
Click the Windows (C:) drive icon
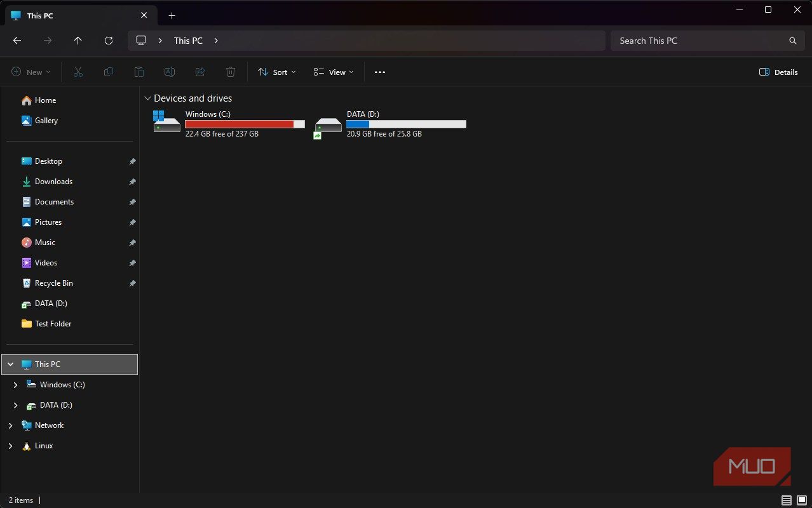point(166,121)
